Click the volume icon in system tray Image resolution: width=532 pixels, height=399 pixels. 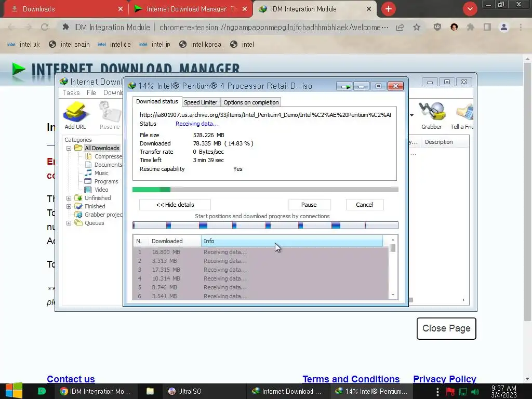point(476,392)
